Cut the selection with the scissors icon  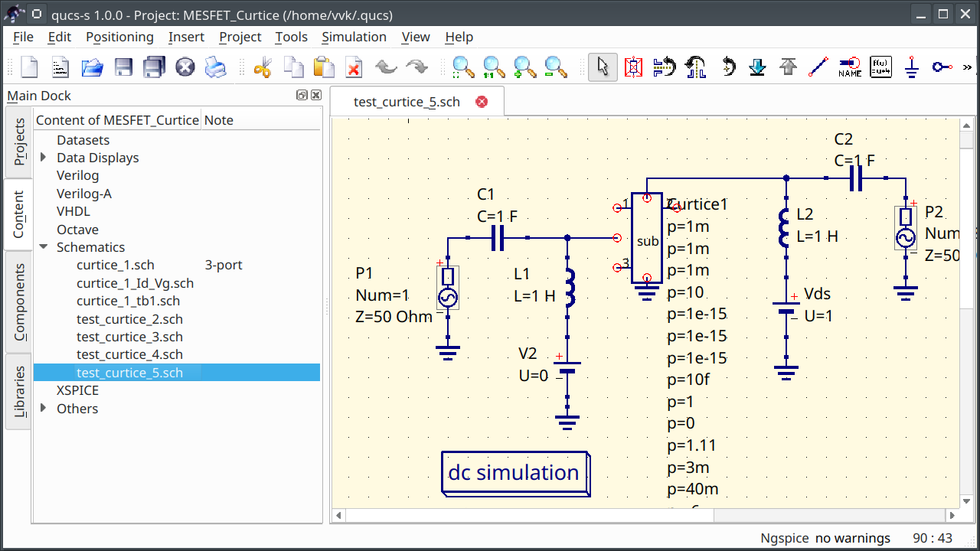point(263,67)
